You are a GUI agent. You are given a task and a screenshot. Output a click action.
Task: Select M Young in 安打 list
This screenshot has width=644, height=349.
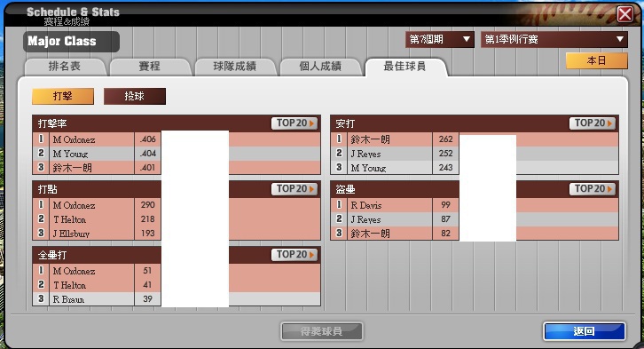pos(368,168)
